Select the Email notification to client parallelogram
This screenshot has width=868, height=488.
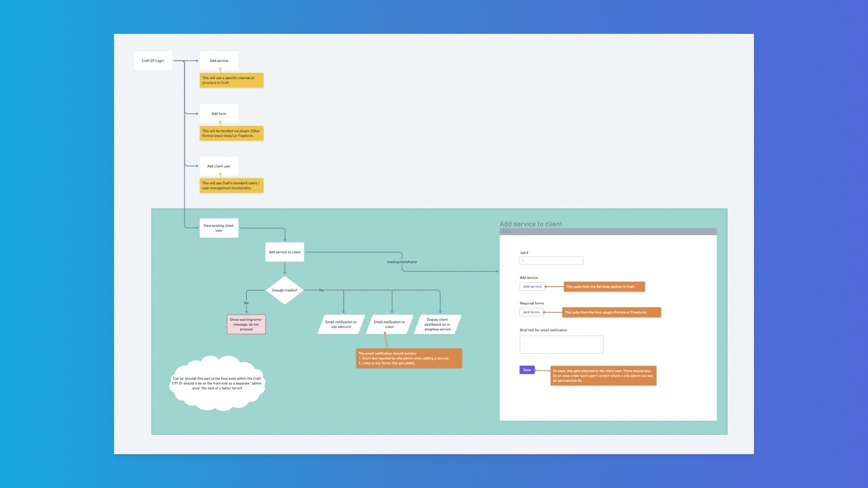[x=389, y=324]
